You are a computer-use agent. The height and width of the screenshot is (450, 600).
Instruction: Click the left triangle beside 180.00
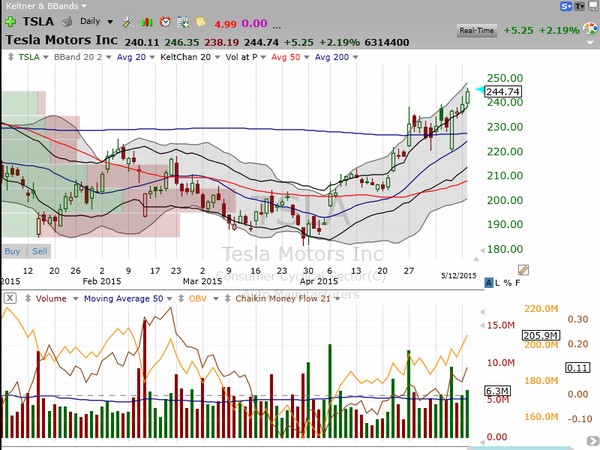click(x=482, y=250)
